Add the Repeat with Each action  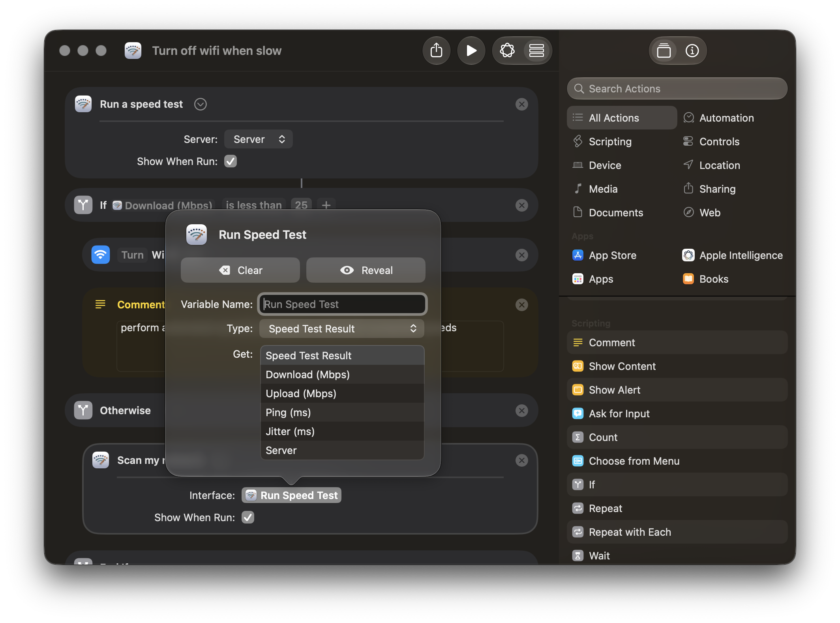677,532
